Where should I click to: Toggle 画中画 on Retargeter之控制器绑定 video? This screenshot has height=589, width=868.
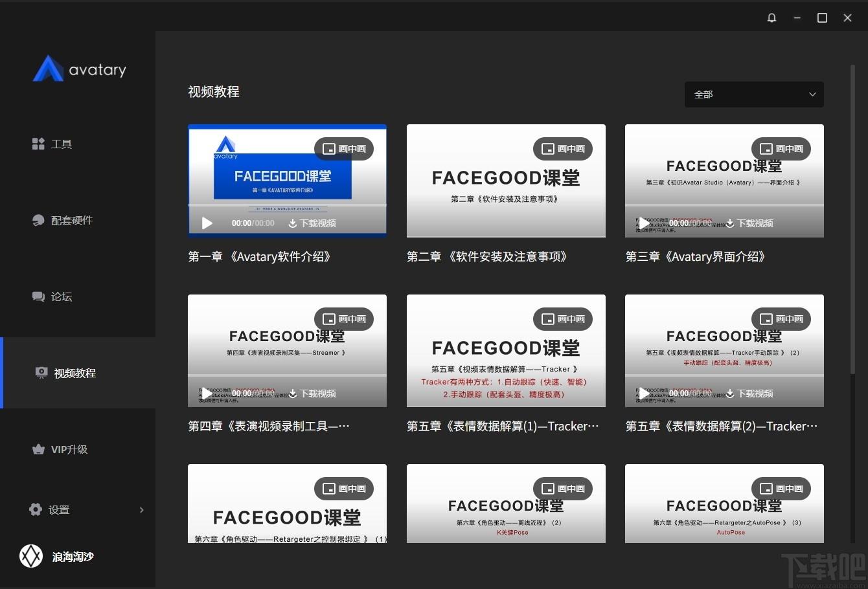tap(344, 489)
